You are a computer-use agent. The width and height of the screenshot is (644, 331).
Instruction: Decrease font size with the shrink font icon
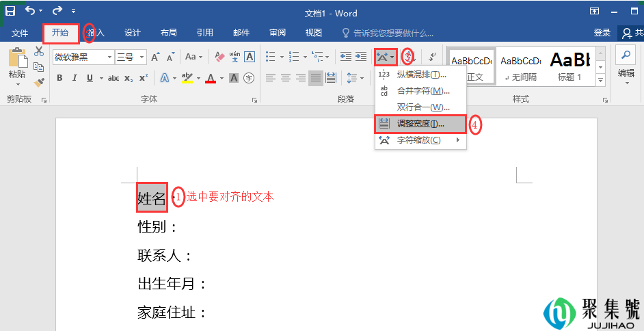click(170, 57)
